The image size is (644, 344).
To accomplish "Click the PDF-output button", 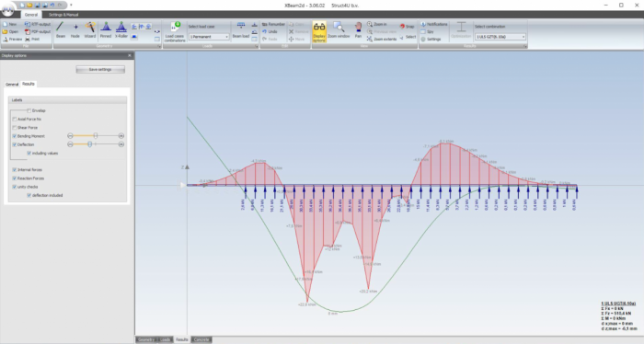I will tap(38, 31).
